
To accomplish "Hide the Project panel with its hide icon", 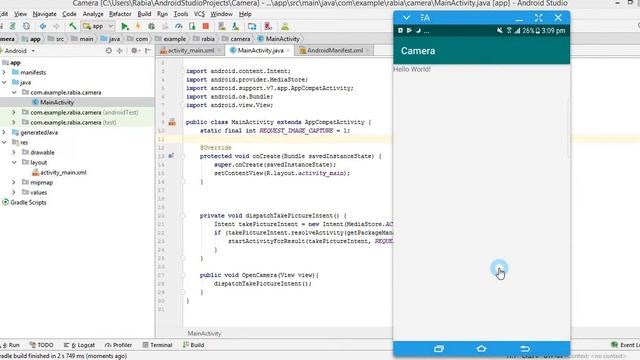I will click(147, 51).
